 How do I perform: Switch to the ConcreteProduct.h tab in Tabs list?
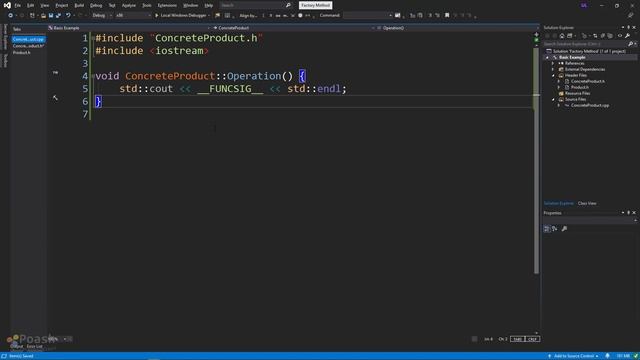click(28, 46)
